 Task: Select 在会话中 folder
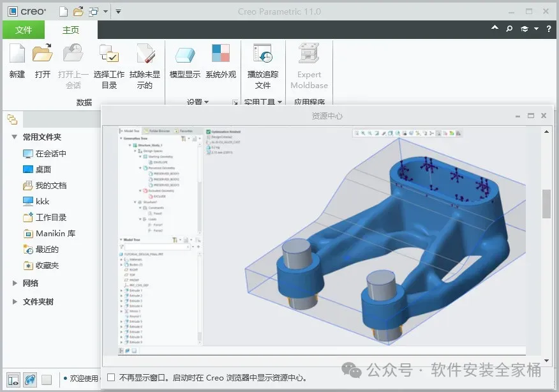(x=45, y=154)
